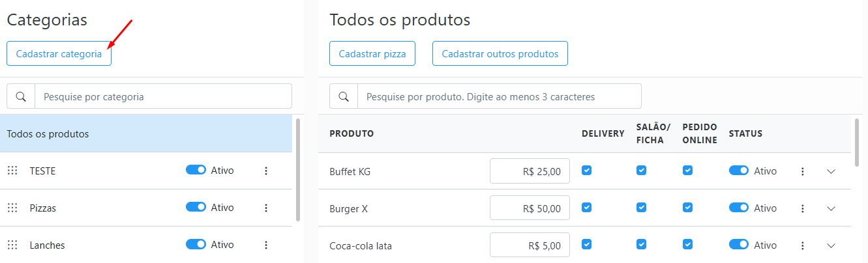Click the Buffet KG price input field
868x263 pixels.
(x=530, y=171)
